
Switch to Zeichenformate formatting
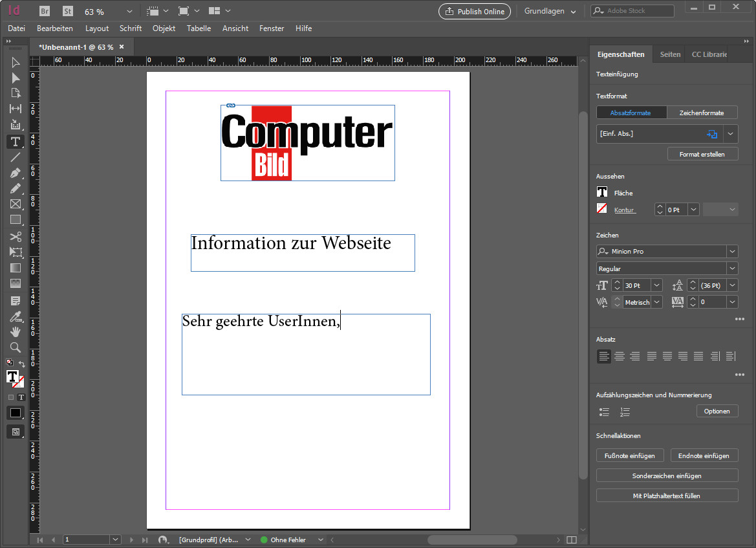(x=702, y=112)
